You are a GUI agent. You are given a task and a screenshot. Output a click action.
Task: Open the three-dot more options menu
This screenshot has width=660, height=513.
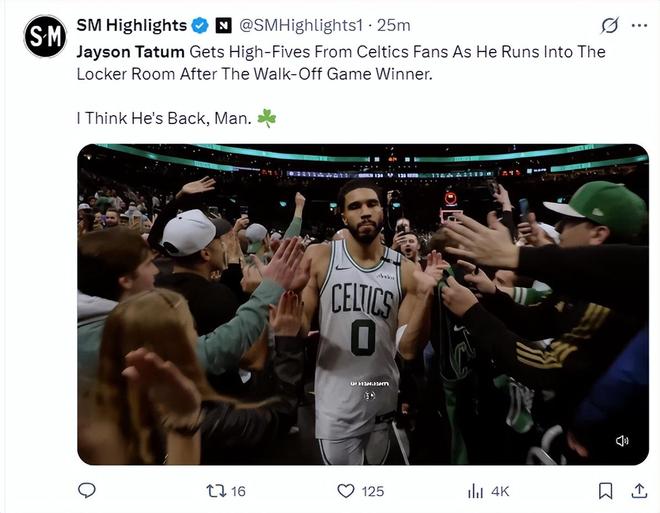coord(639,26)
